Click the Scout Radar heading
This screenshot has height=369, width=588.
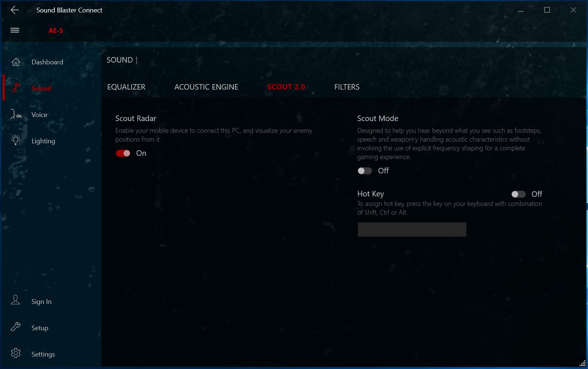tap(136, 118)
